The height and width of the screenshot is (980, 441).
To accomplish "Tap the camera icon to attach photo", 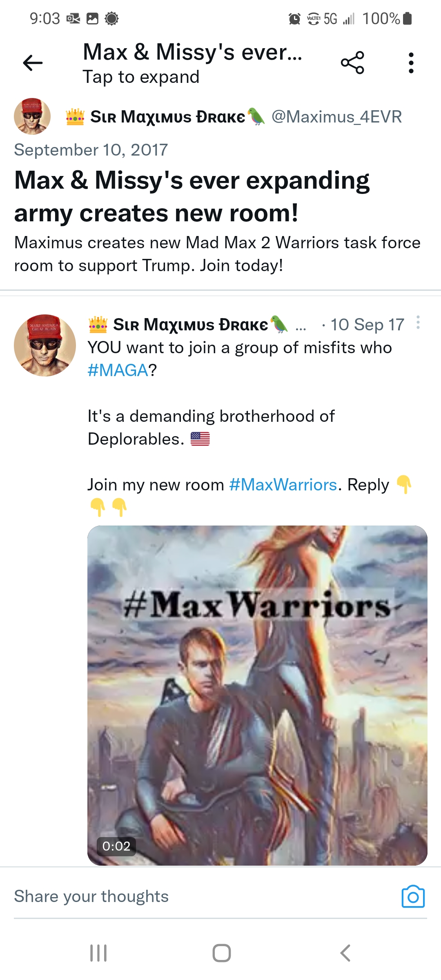I will coord(413,896).
